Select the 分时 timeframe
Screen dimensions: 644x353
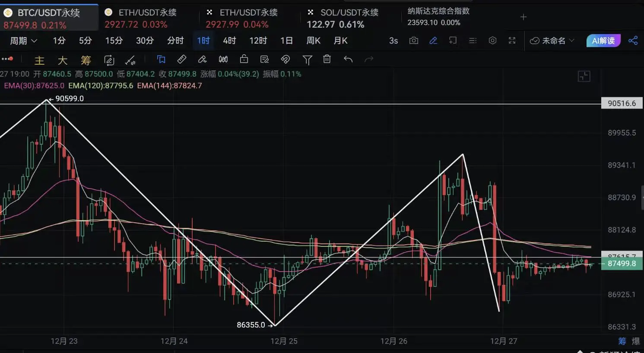pos(175,41)
